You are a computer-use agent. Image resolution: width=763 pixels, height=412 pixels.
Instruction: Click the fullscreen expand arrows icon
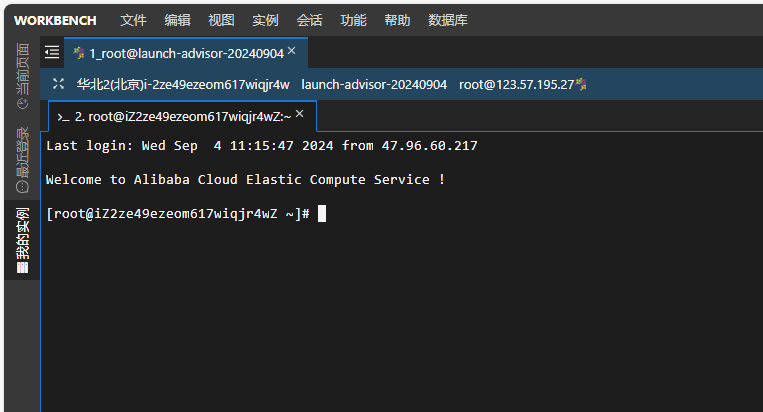pyautogui.click(x=58, y=84)
